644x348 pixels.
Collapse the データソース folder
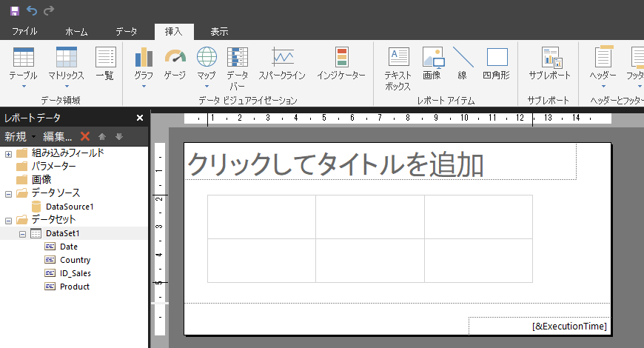8,194
